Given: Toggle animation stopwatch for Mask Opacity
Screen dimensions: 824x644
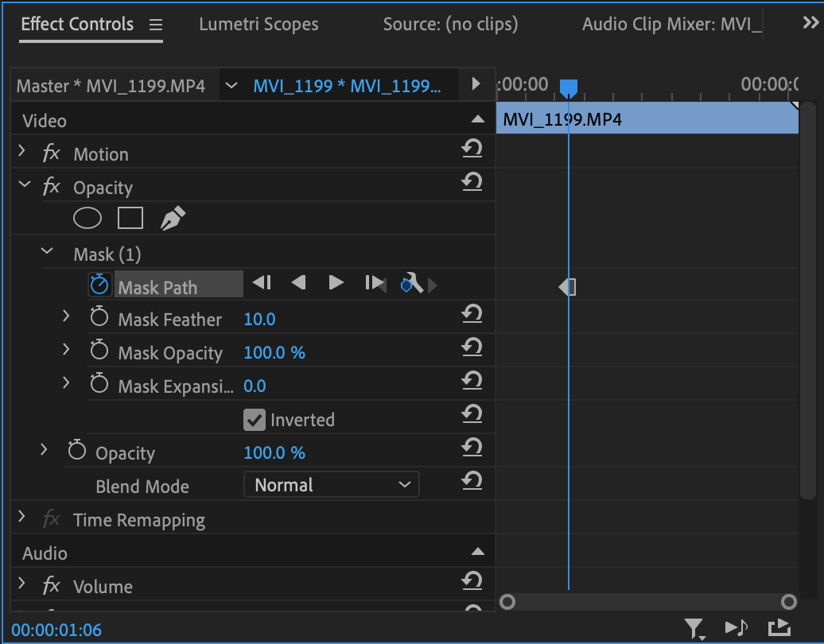Looking at the screenshot, I should point(99,351).
